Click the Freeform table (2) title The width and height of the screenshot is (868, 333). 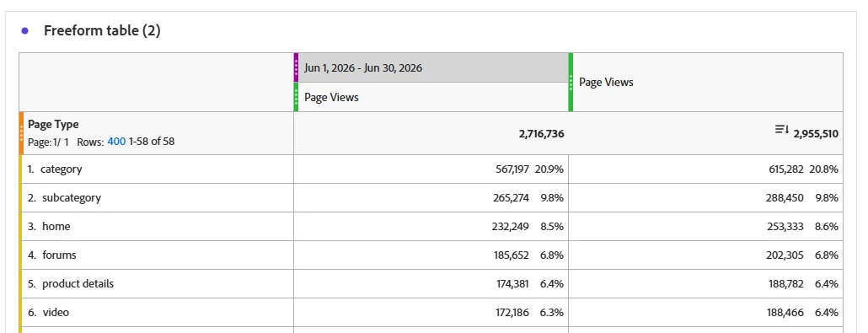point(103,30)
